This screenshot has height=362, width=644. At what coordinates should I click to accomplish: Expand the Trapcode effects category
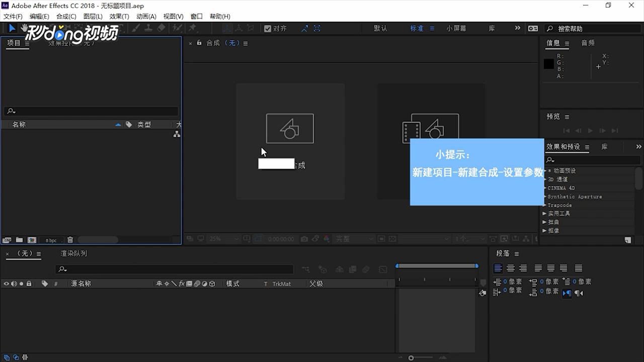(545, 205)
